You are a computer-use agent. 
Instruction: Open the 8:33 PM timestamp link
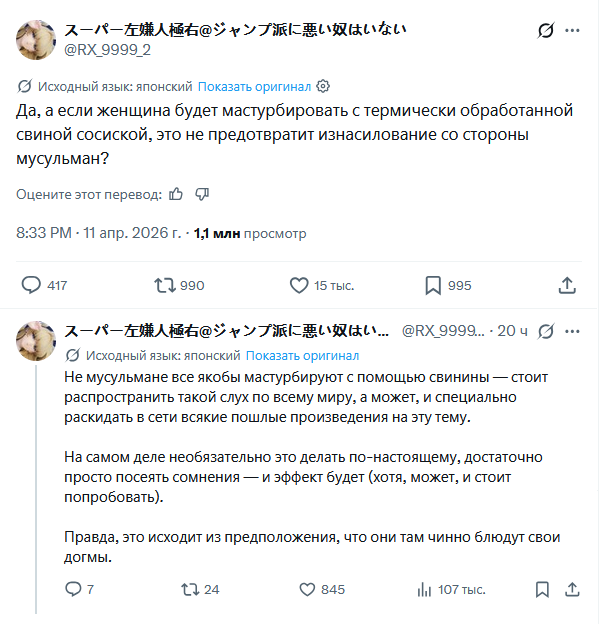[x=44, y=233]
